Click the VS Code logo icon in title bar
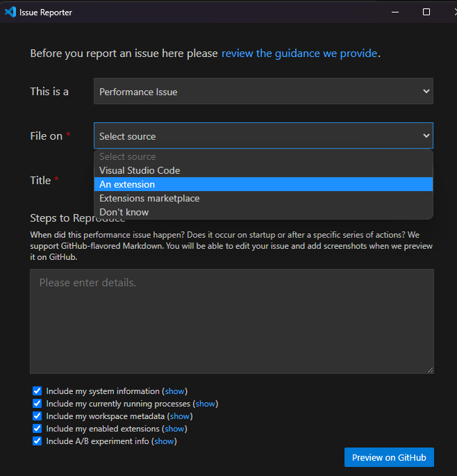 tap(10, 12)
